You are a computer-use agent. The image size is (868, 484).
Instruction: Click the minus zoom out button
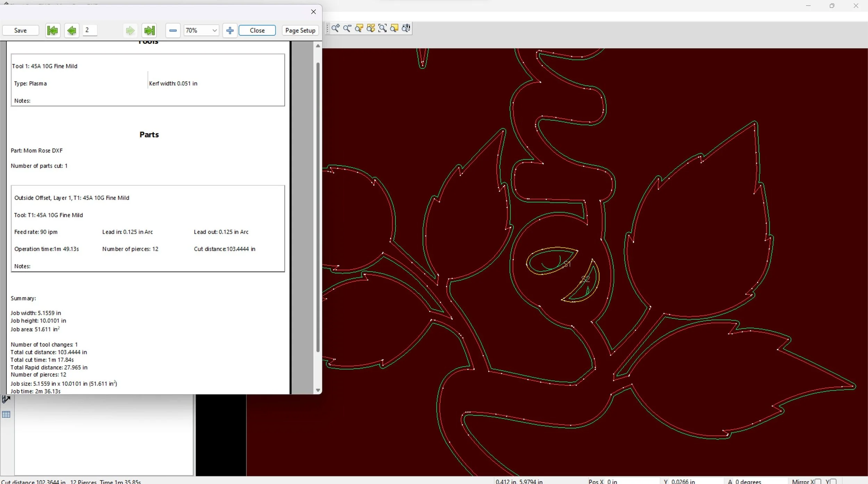click(173, 31)
